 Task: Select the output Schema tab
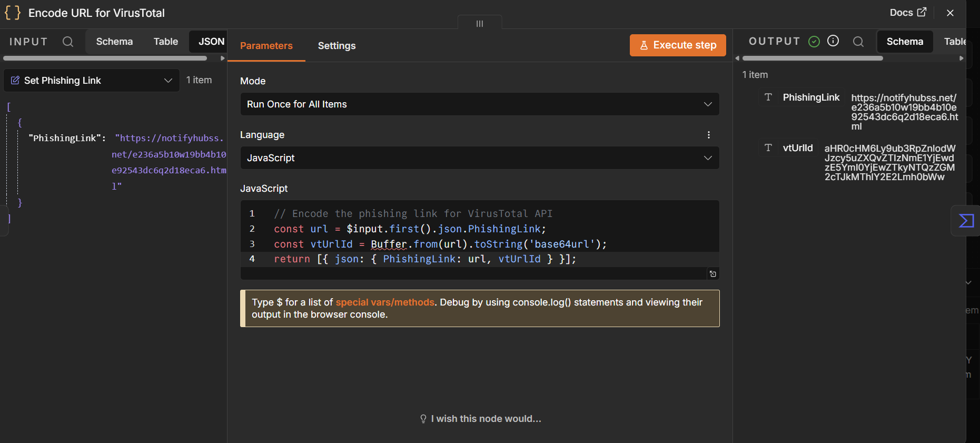click(x=905, y=42)
